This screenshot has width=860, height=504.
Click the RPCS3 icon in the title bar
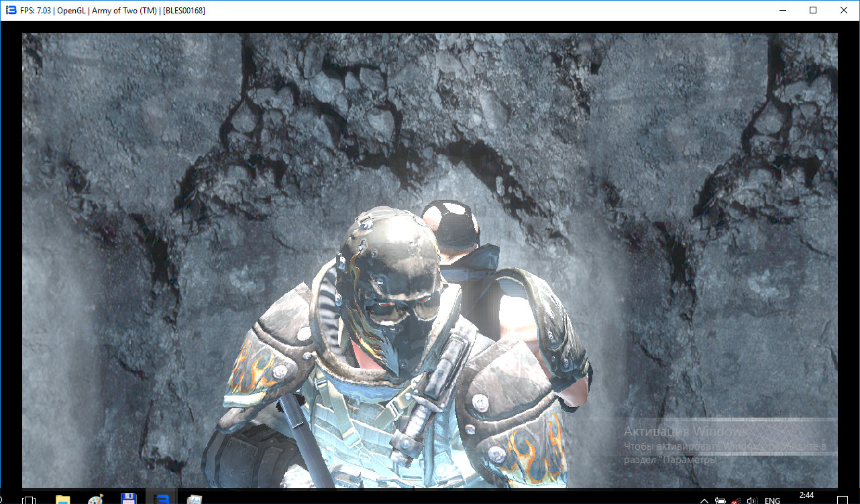(11, 11)
